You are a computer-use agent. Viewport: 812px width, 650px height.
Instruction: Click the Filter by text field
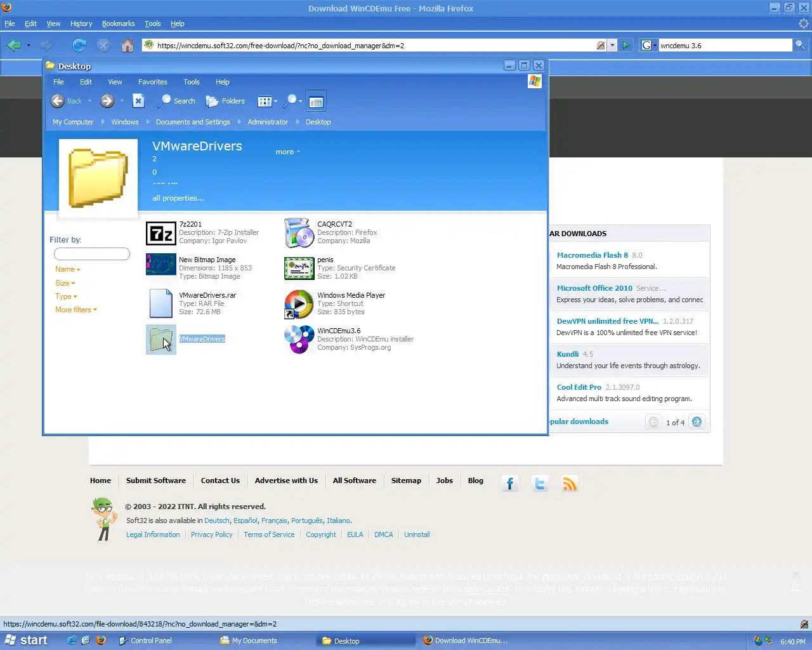[x=92, y=254]
